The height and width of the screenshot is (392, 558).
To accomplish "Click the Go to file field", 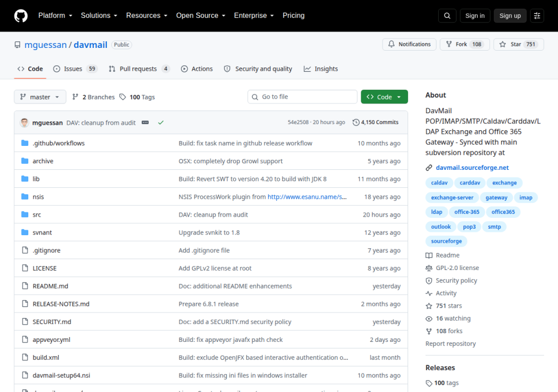I will pyautogui.click(x=302, y=97).
